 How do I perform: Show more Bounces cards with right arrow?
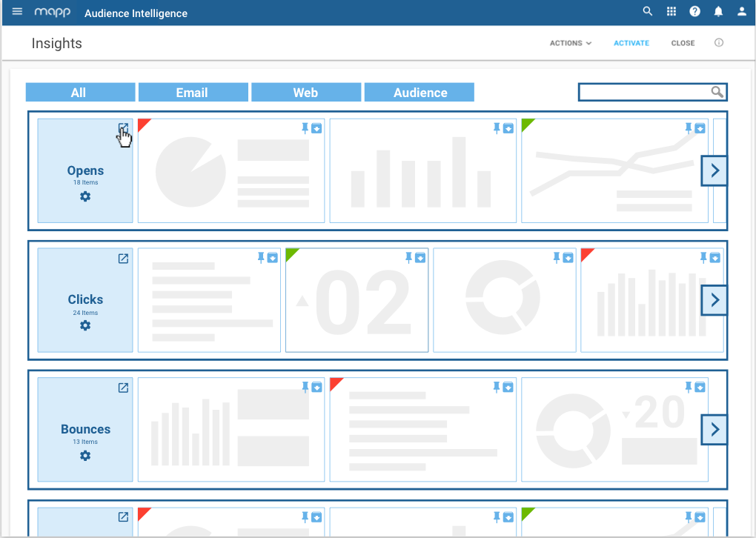[x=714, y=429]
